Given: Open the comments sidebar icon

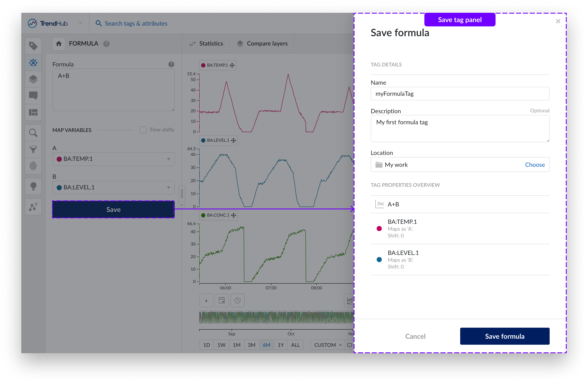Looking at the screenshot, I should coord(33,96).
